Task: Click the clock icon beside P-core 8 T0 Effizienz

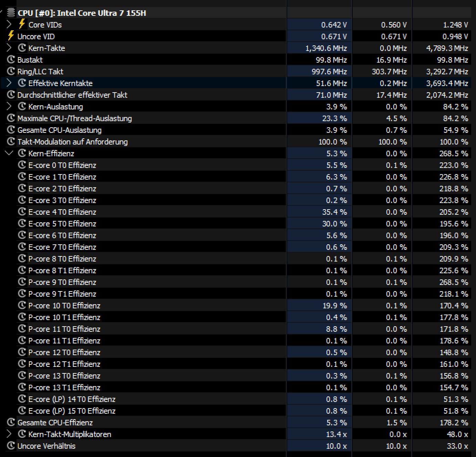Action: [x=22, y=258]
